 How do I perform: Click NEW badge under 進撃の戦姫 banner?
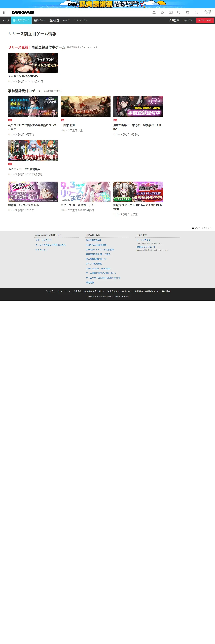(x=115, y=120)
